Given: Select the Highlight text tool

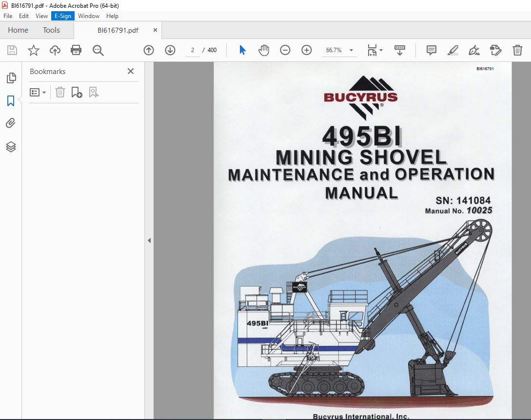Looking at the screenshot, I should (x=453, y=50).
